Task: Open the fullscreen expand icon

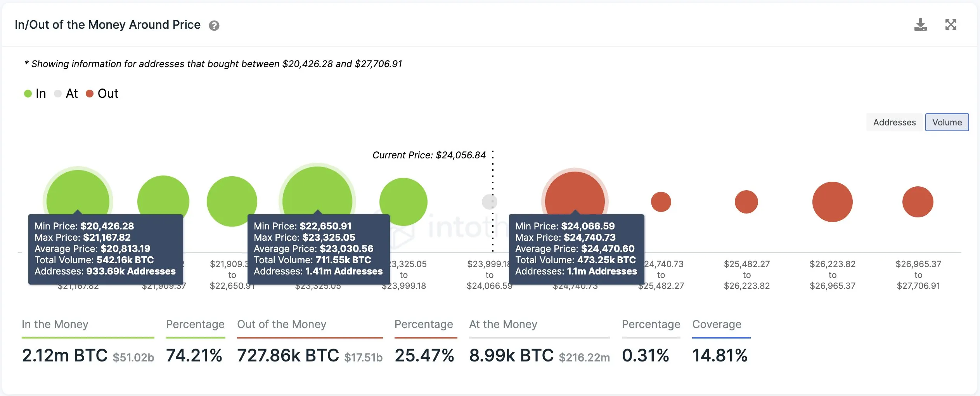Action: [x=952, y=24]
